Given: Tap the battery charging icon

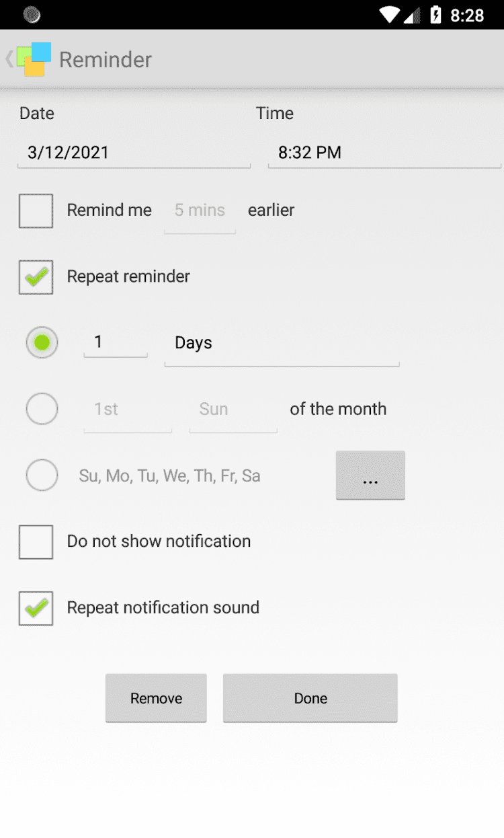Looking at the screenshot, I should [x=435, y=15].
